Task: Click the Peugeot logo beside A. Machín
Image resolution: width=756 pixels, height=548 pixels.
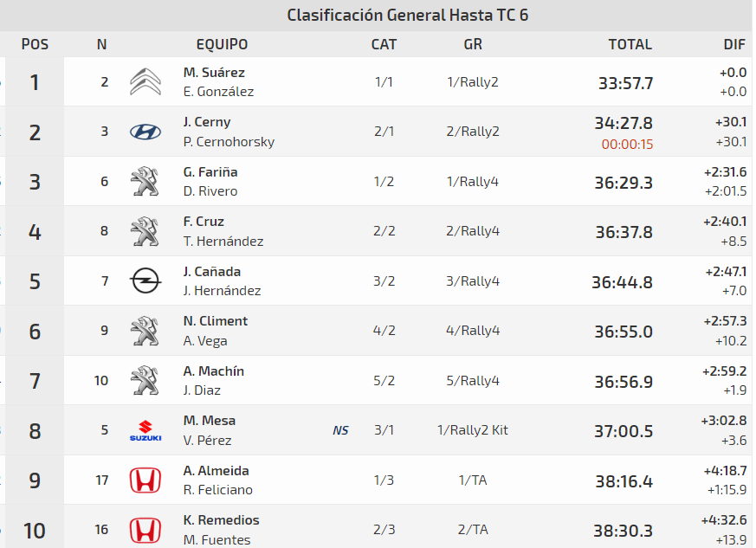Action: [145, 380]
